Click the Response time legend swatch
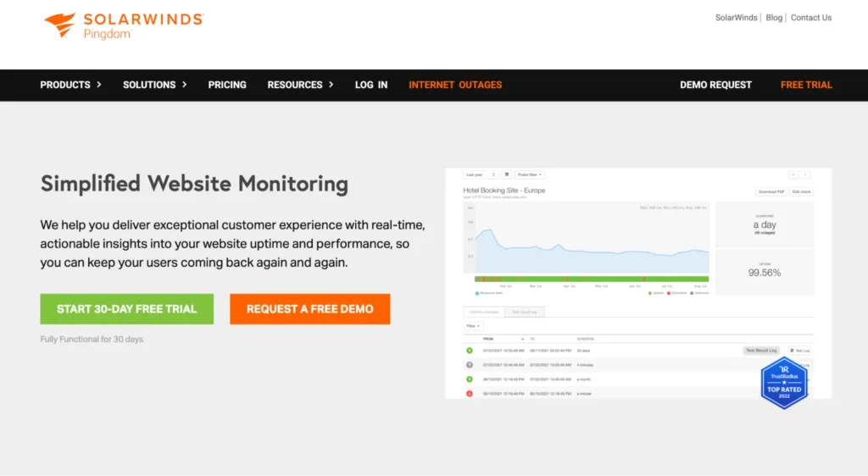This screenshot has width=868, height=476. tap(477, 293)
